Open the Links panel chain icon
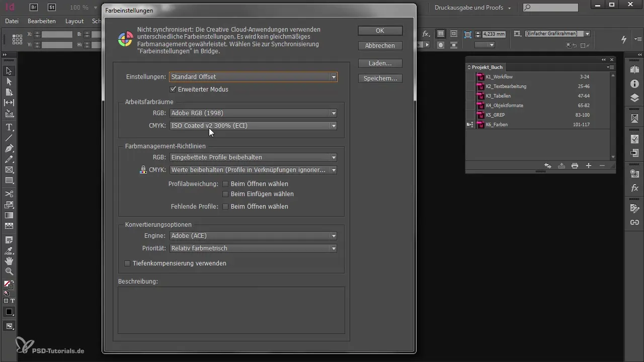The image size is (644, 362). click(634, 222)
